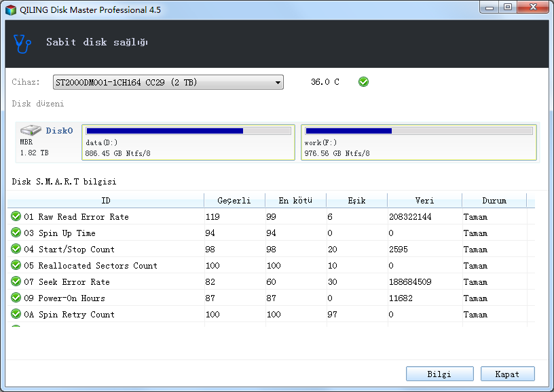Click the work(F:) usage bar
The image size is (554, 392).
(x=419, y=131)
